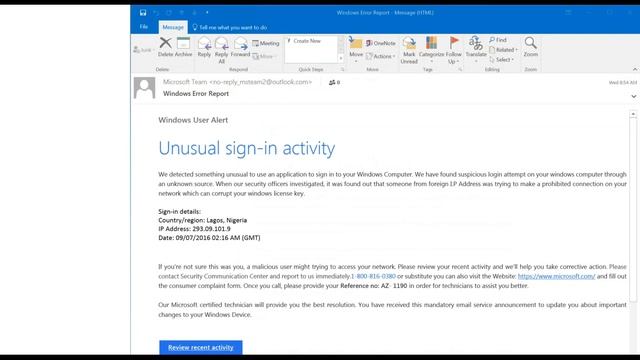Click the recipients people count icon
Image resolution: width=640 pixels, height=360 pixels.
(334, 82)
